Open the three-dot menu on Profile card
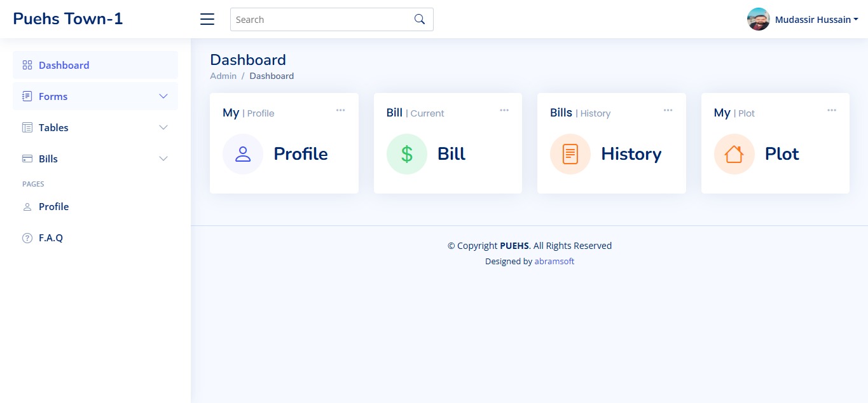Viewport: 868px width, 403px height. tap(341, 110)
